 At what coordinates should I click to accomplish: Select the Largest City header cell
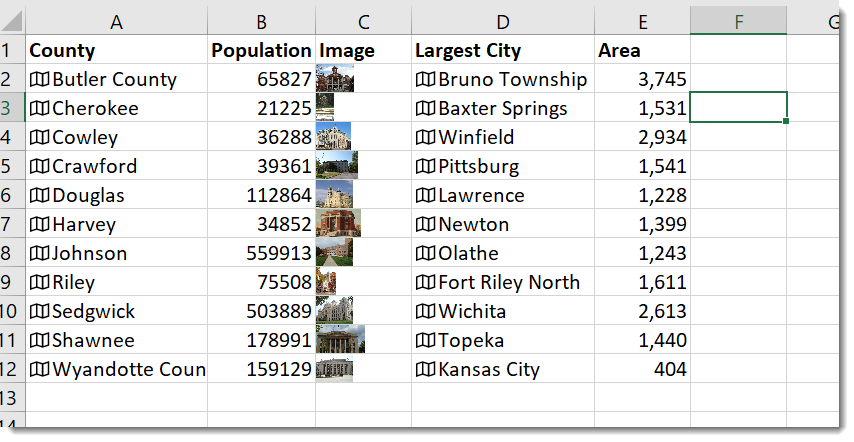coord(503,50)
